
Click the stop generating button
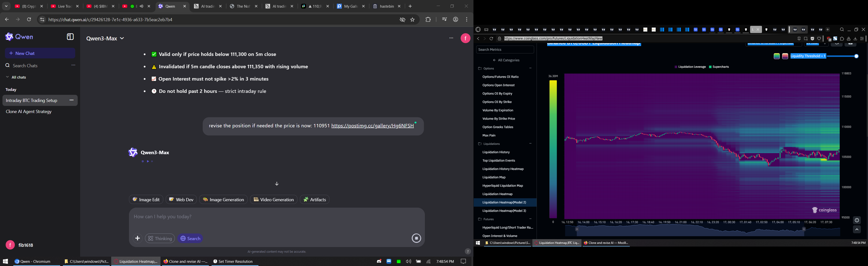416,238
